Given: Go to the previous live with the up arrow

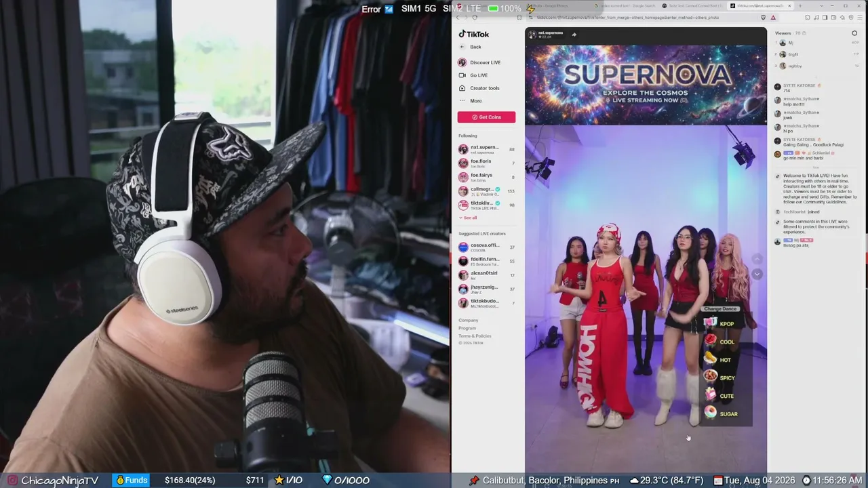Looking at the screenshot, I should [757, 260].
